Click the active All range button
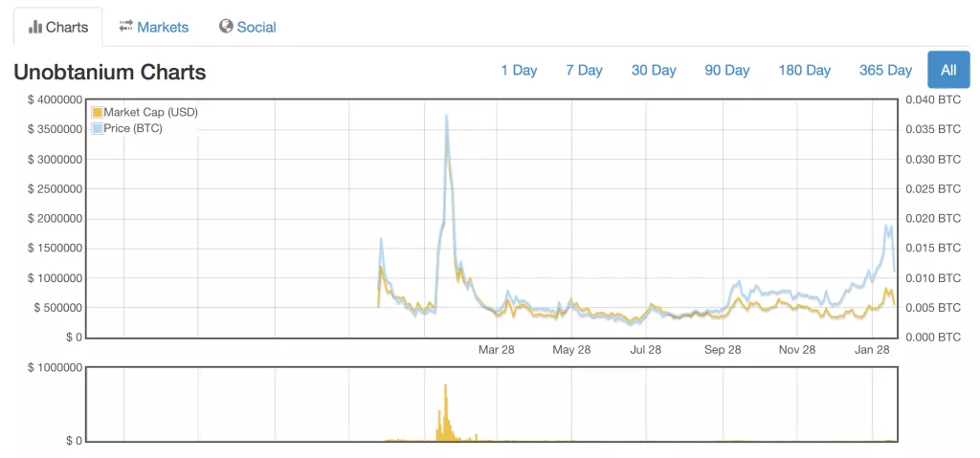 pyautogui.click(x=947, y=70)
